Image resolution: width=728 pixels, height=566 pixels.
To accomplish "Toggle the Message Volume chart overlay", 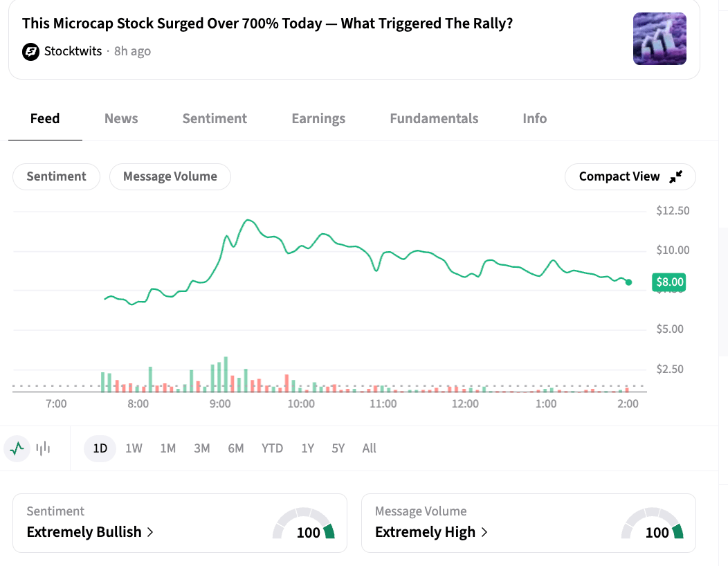I will point(170,176).
